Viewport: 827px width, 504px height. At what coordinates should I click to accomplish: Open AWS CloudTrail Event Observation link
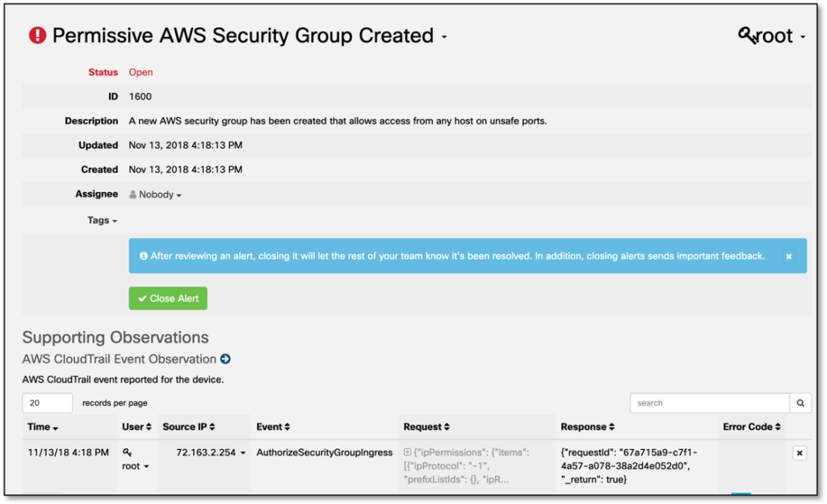tap(119, 359)
